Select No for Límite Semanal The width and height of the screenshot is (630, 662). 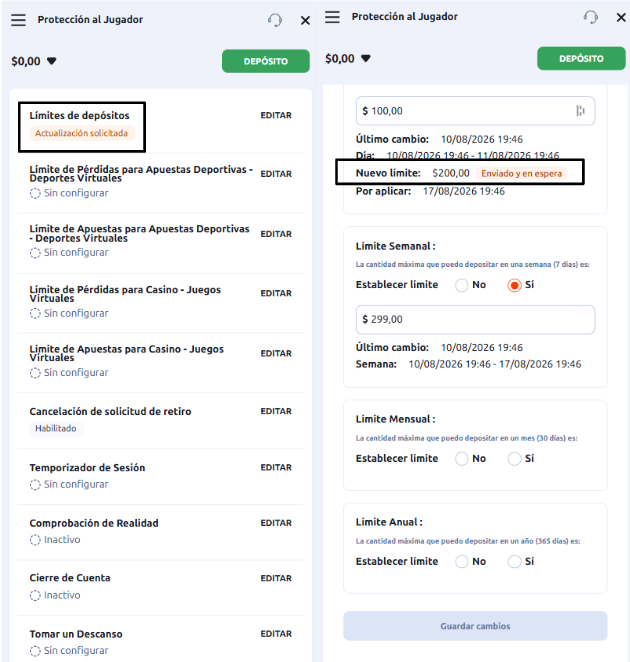(x=462, y=285)
